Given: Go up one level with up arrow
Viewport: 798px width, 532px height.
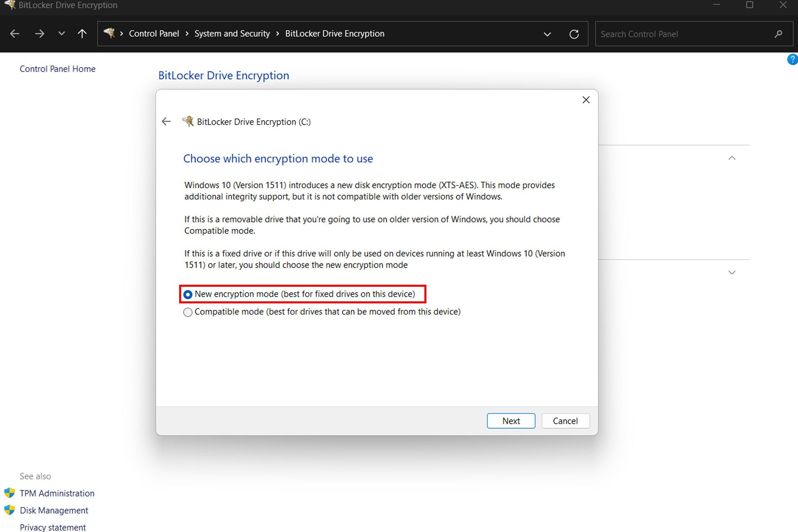Looking at the screenshot, I should 82,34.
